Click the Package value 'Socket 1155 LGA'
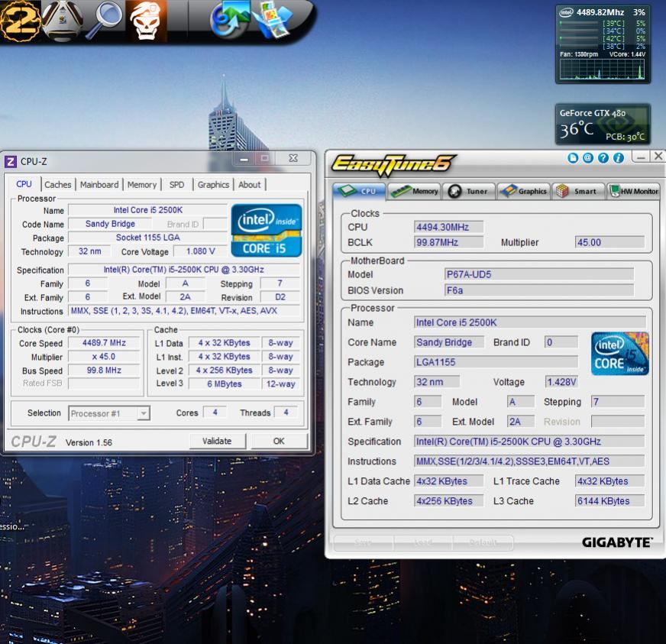666x644 pixels. point(148,238)
